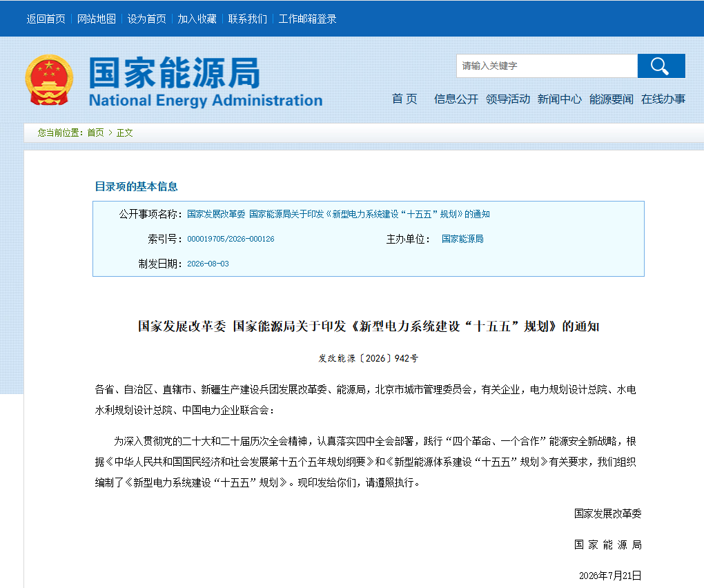Click the 主办单位 value 国家能源局

tap(462, 239)
